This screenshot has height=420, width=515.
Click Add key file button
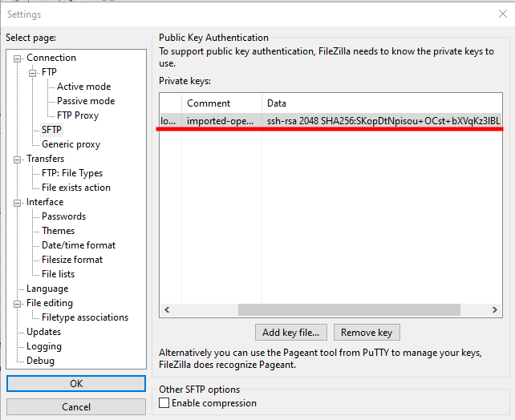tap(290, 333)
